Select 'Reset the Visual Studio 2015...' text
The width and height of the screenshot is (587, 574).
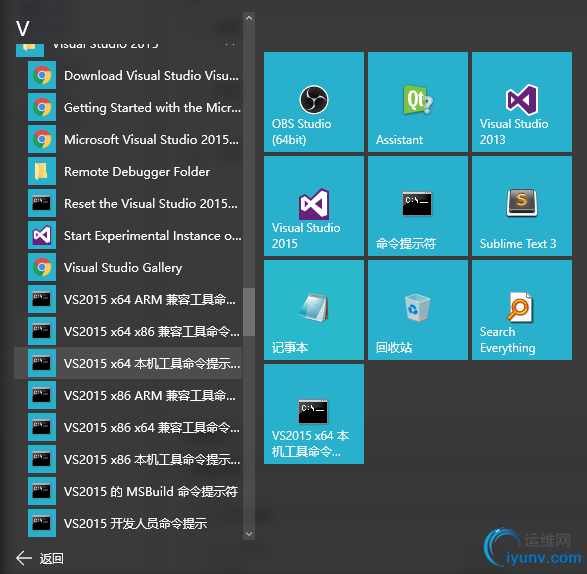151,204
